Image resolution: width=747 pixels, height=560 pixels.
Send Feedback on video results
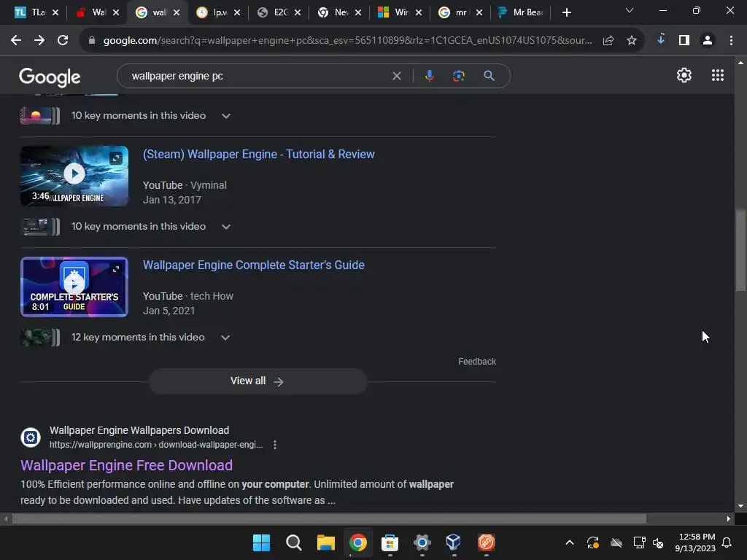click(477, 362)
